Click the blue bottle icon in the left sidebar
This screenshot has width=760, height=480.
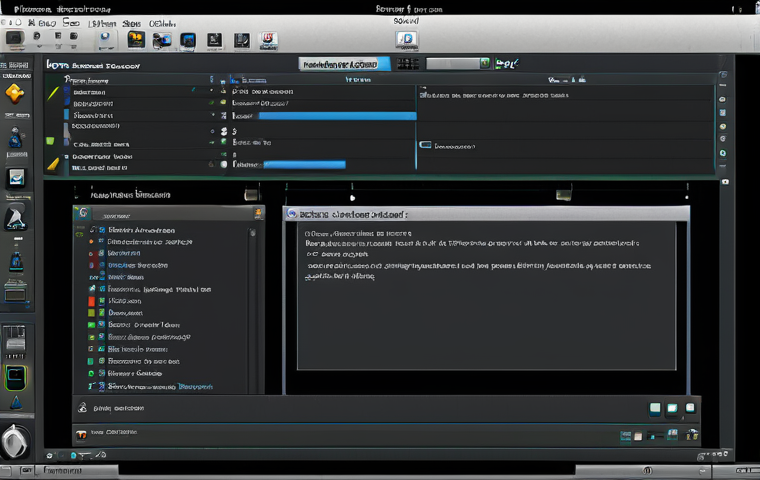(x=16, y=262)
